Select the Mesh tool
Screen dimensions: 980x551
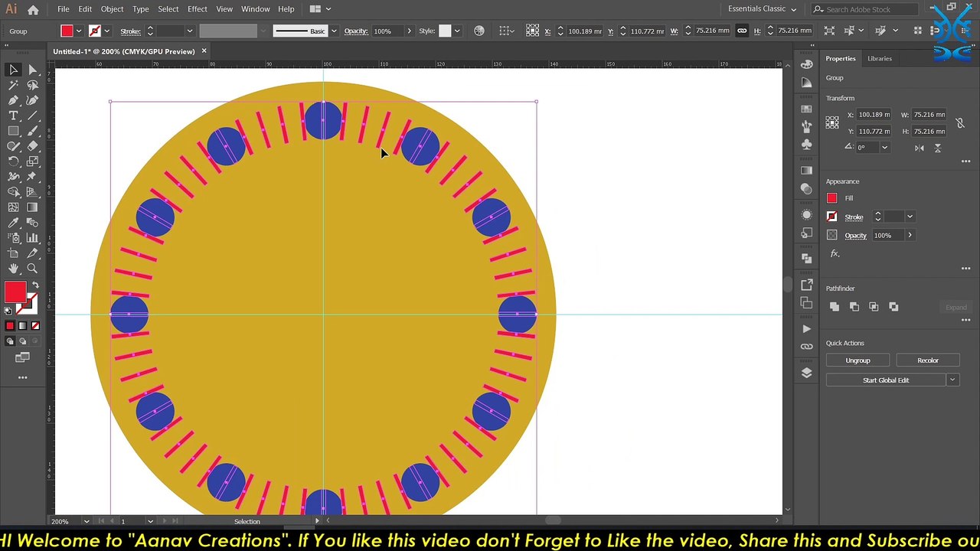pos(13,207)
